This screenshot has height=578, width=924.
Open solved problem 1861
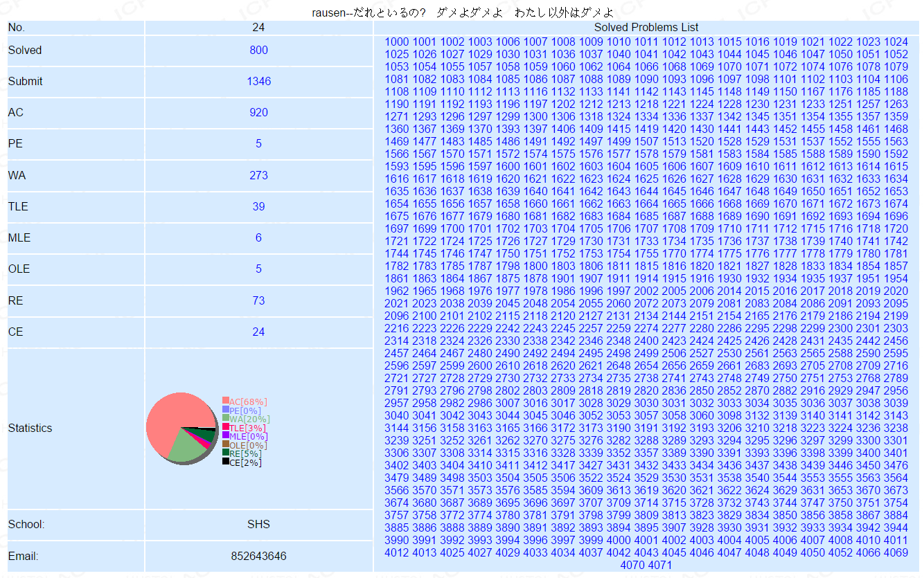(397, 278)
